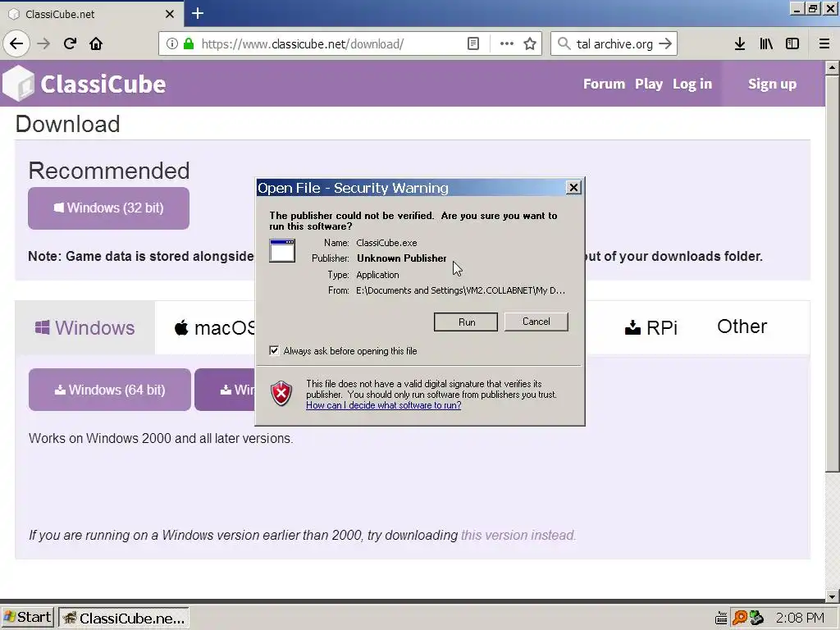Image resolution: width=840 pixels, height=630 pixels.
Task: Select the macOS platform tab
Action: pyautogui.click(x=215, y=327)
